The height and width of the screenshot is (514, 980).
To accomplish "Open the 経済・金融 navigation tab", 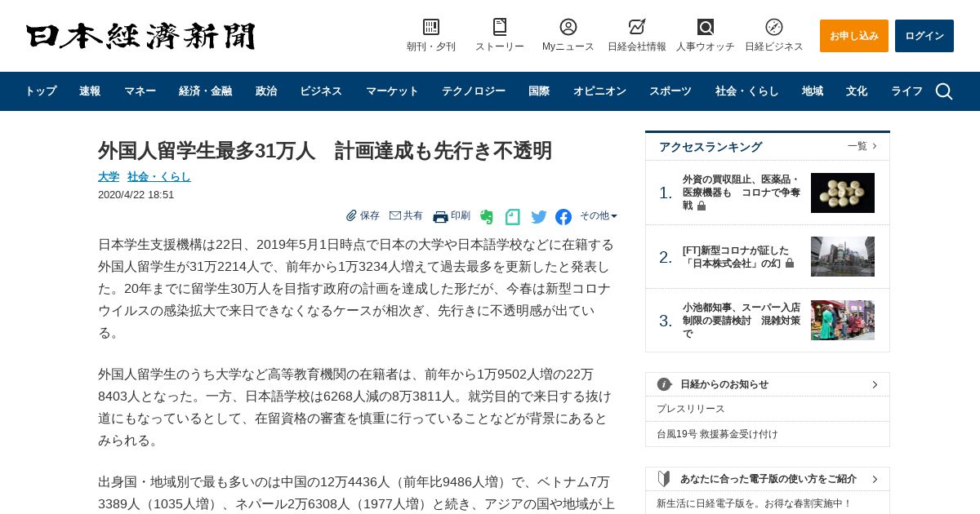I will point(206,91).
